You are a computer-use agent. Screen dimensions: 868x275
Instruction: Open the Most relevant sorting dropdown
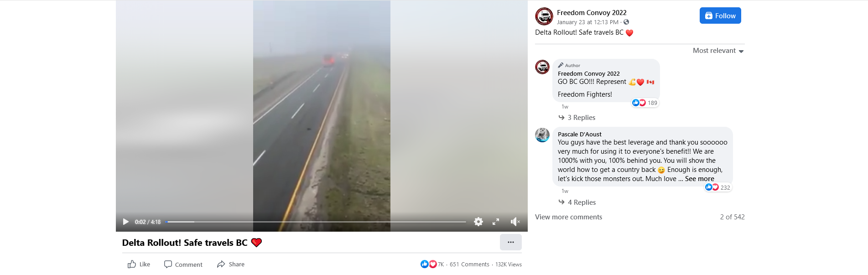pos(718,51)
